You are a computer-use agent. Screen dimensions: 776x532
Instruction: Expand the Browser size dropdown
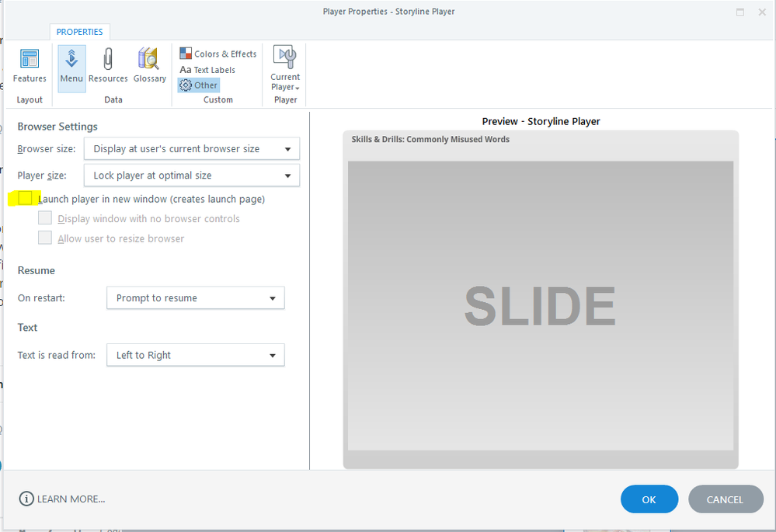[192, 148]
